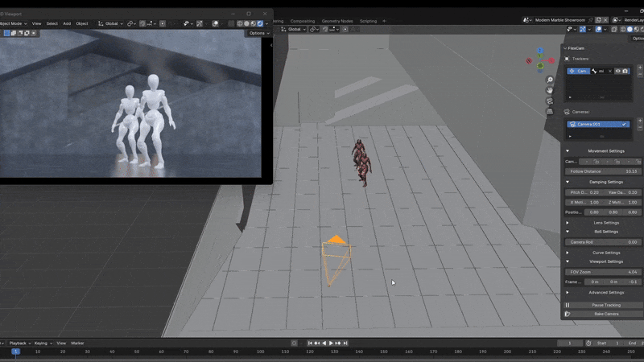This screenshot has width=644, height=362.
Task: Play animation in reverse
Action: [324, 343]
